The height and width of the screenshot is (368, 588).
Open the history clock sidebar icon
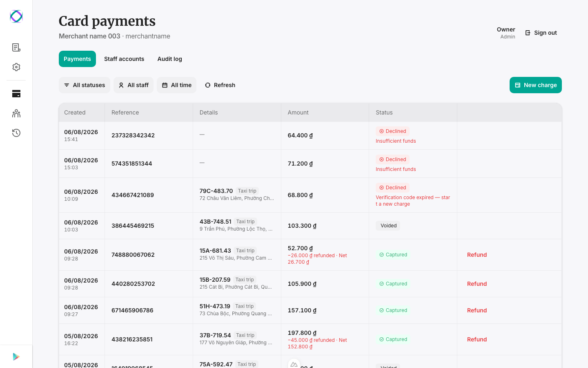coord(16,133)
